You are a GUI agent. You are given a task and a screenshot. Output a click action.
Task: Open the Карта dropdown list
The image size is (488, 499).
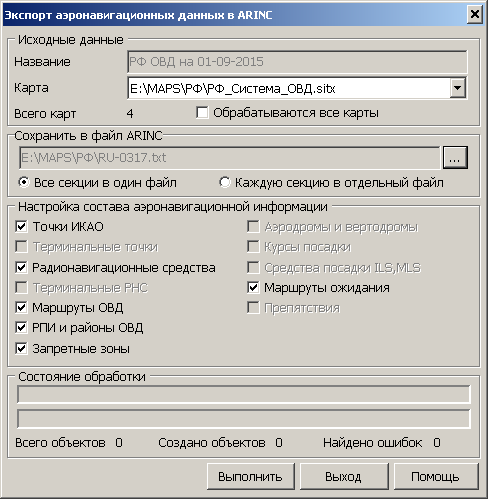(x=458, y=88)
